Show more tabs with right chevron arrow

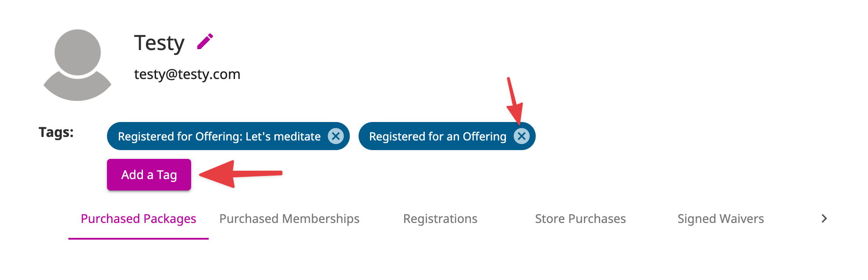click(824, 219)
